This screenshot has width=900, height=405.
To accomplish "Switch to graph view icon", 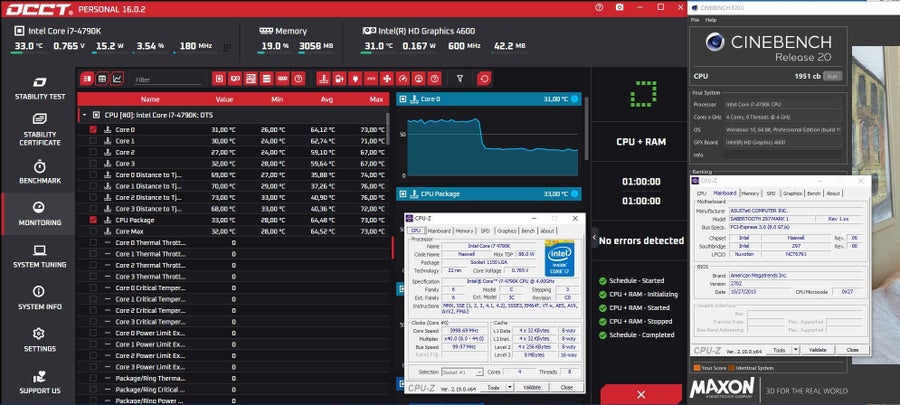I will click(117, 79).
